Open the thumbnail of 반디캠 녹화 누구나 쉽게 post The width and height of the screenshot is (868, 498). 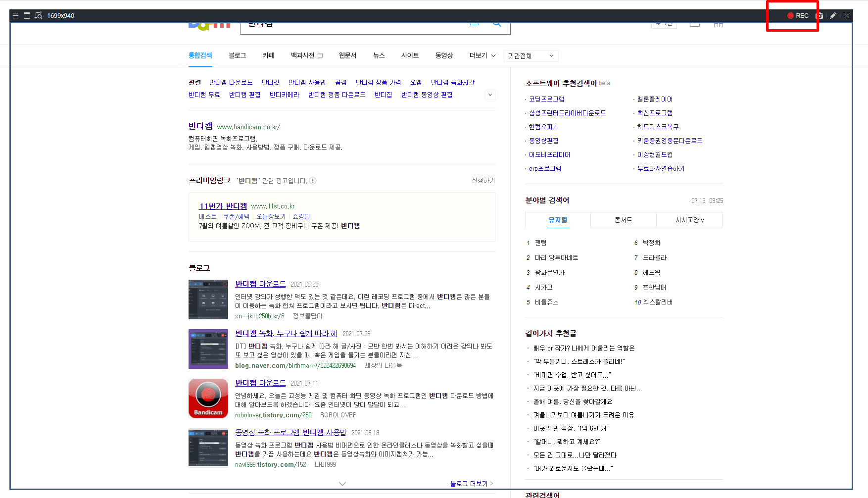pos(208,349)
